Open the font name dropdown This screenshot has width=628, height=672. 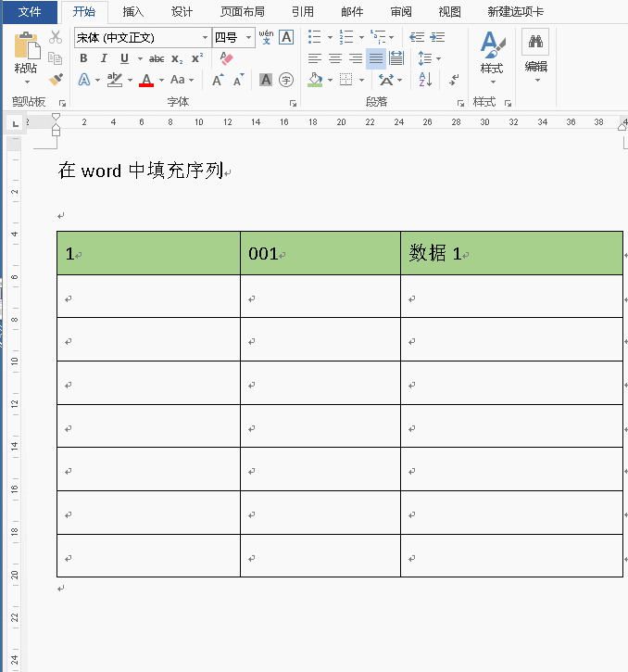206,38
